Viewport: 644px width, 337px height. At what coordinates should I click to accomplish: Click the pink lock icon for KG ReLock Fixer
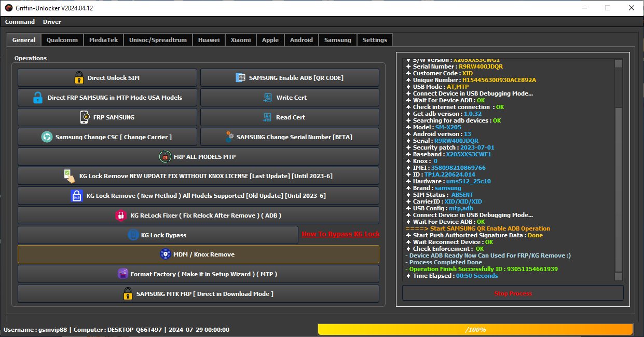(121, 215)
